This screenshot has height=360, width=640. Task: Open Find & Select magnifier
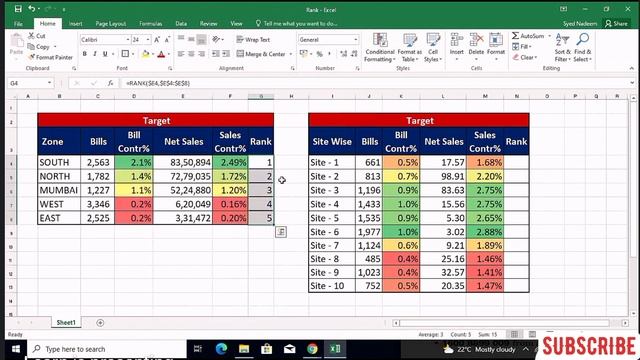[x=582, y=48]
